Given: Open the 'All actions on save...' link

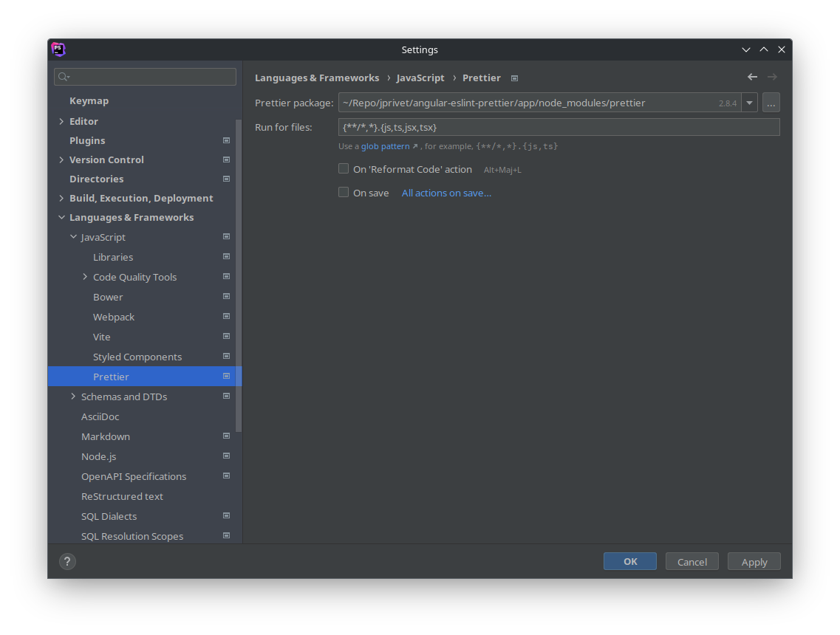Looking at the screenshot, I should click(x=446, y=193).
